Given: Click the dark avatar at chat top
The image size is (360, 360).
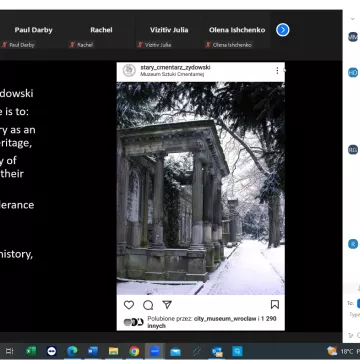Looking at the screenshot, I should pos(353,37).
